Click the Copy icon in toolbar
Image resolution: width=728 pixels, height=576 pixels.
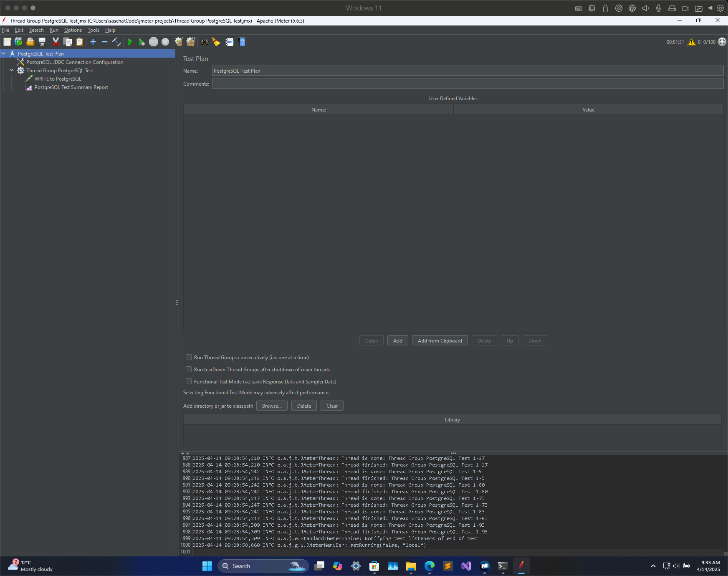point(68,42)
